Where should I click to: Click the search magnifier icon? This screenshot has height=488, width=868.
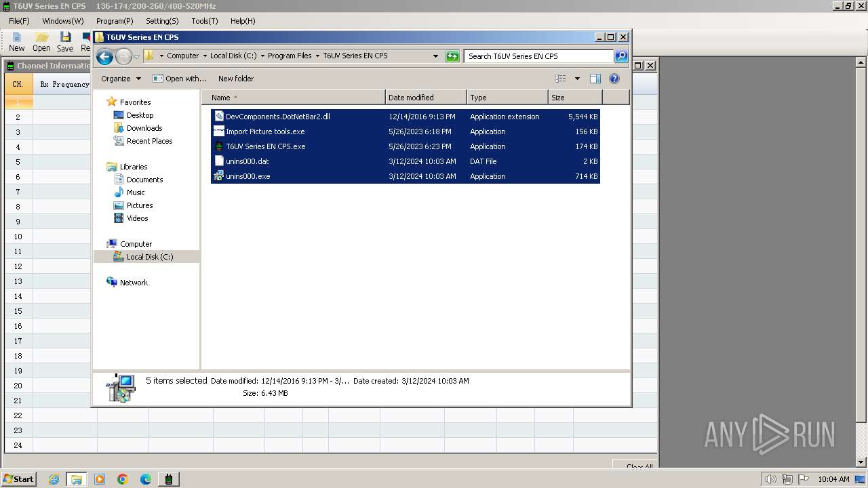tap(621, 56)
